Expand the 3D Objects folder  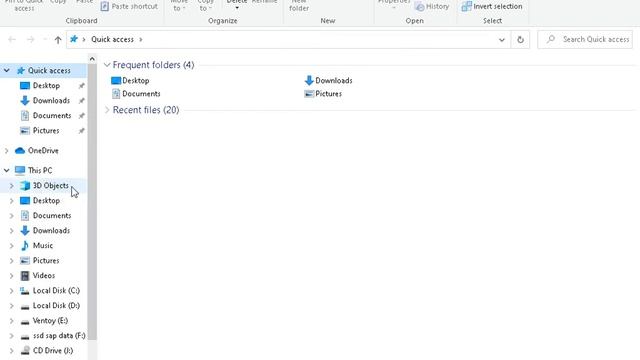[11, 186]
